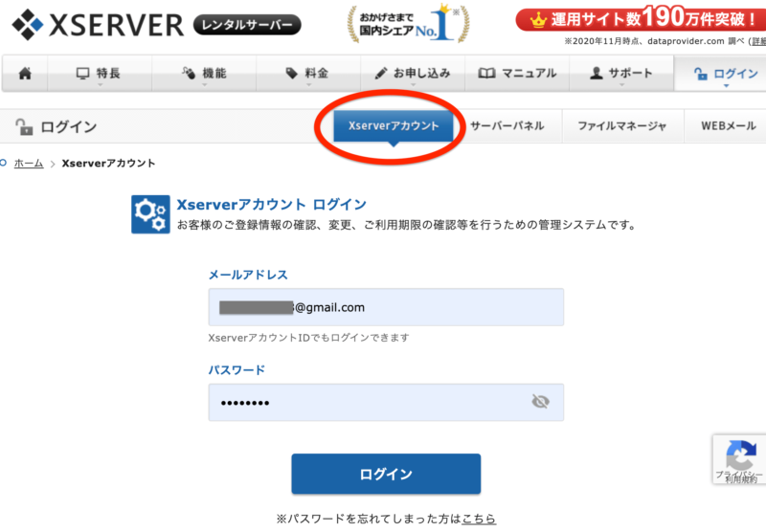Open the マニュアル manual page

click(x=517, y=74)
